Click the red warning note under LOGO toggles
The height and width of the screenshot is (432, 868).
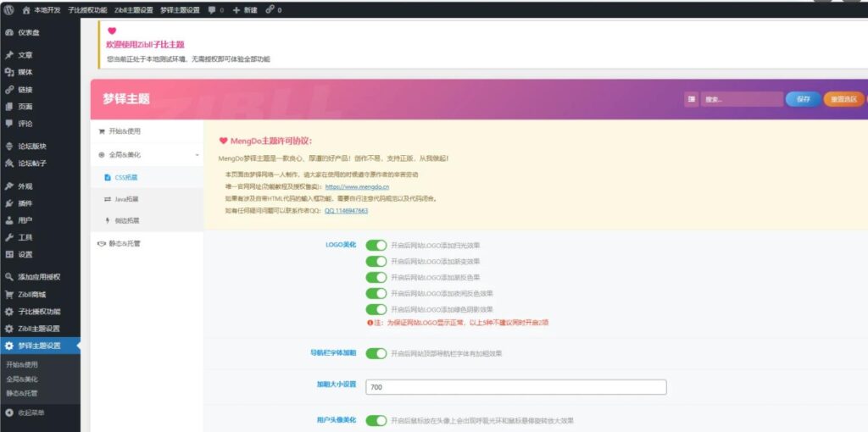[457, 323]
